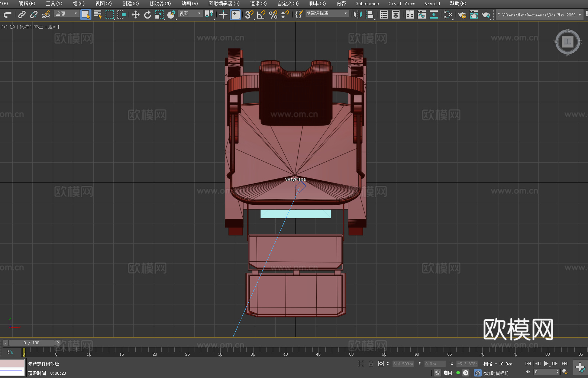Click viewport [粘土 + 边面] label

coord(46,27)
